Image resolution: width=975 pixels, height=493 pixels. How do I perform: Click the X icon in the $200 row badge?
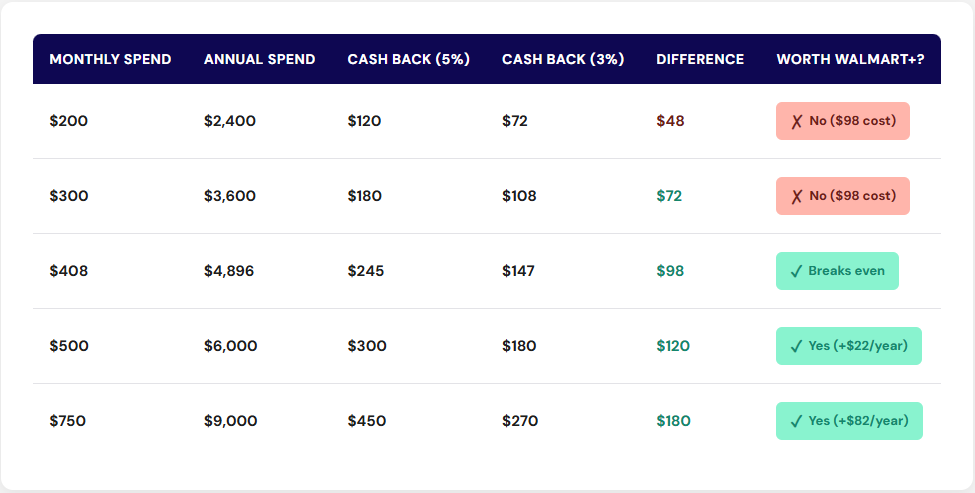(x=797, y=121)
